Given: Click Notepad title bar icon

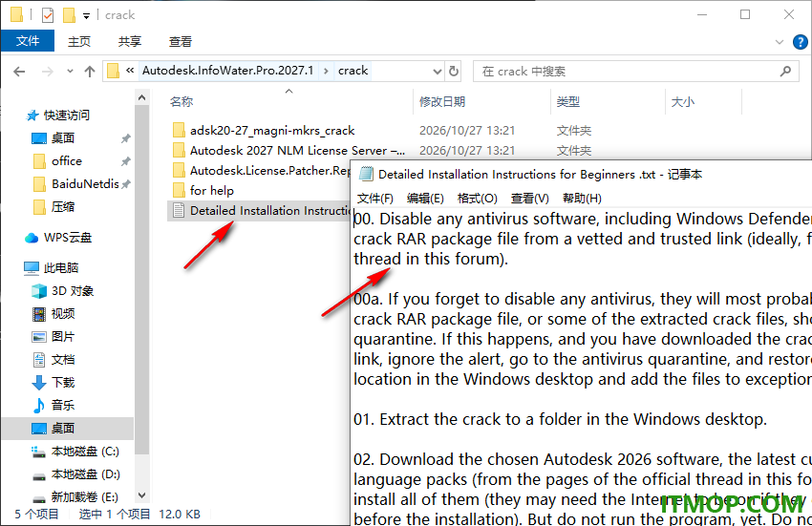Looking at the screenshot, I should click(x=366, y=174).
